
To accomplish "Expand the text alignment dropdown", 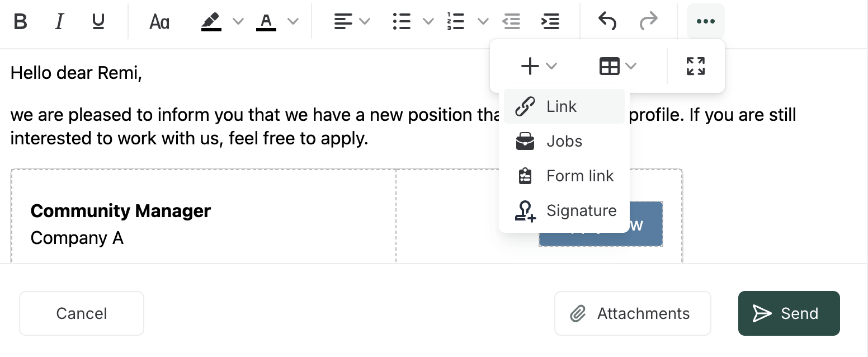I will click(365, 22).
